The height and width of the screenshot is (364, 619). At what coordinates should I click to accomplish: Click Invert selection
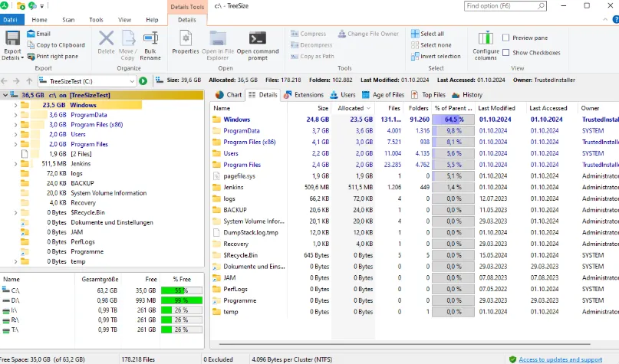(436, 57)
